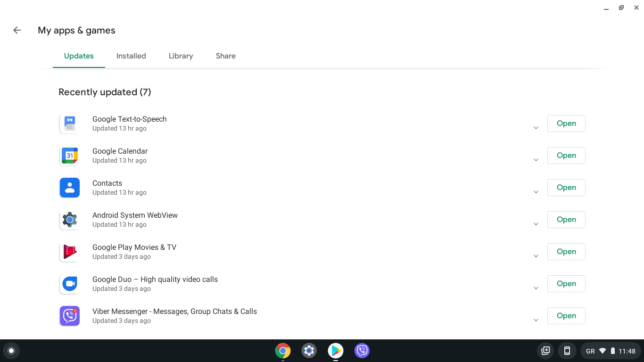Click the 'Recently updated (7)' heading
This screenshot has height=362, width=644.
click(x=105, y=92)
